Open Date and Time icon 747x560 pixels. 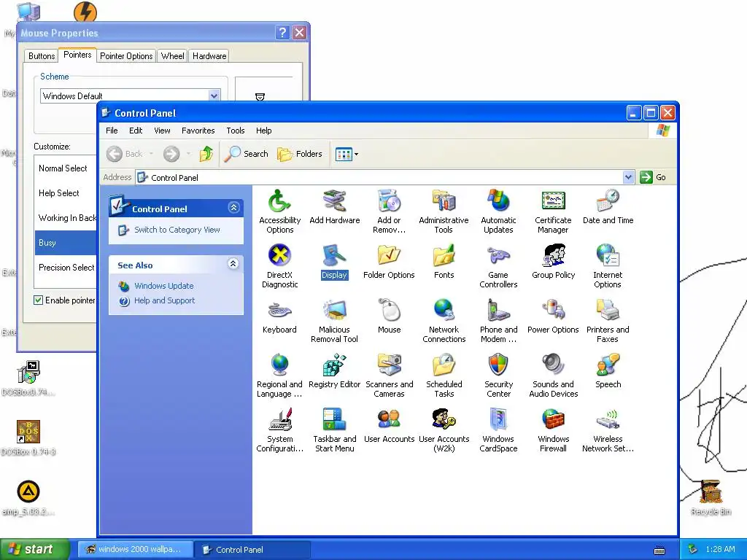point(608,206)
